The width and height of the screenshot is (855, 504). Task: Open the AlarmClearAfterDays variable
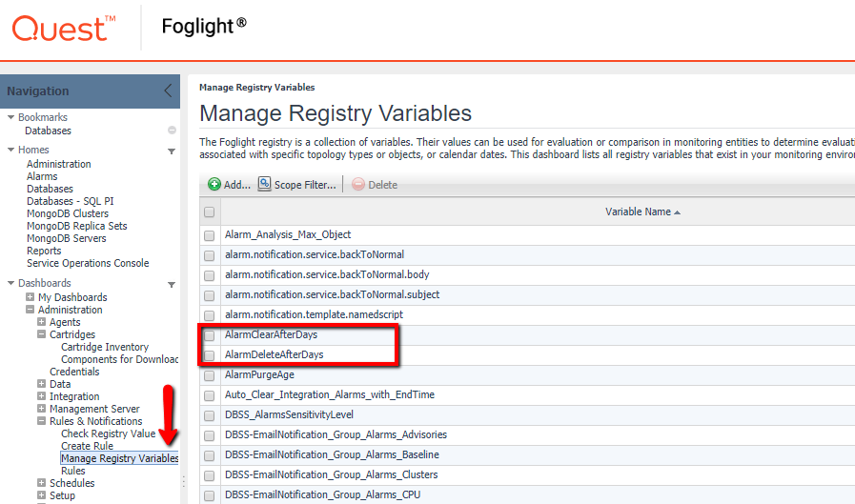[271, 334]
